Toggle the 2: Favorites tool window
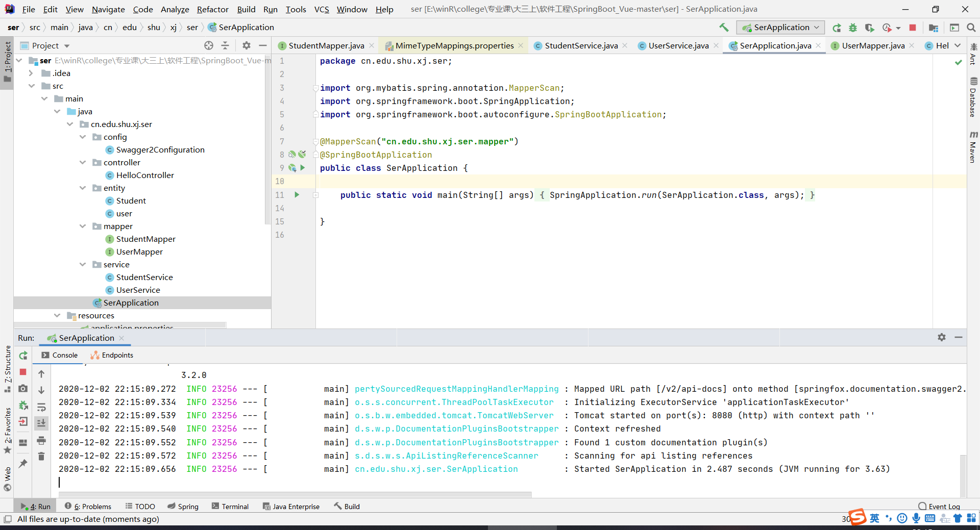Screen dimensions: 980x530 point(7,431)
